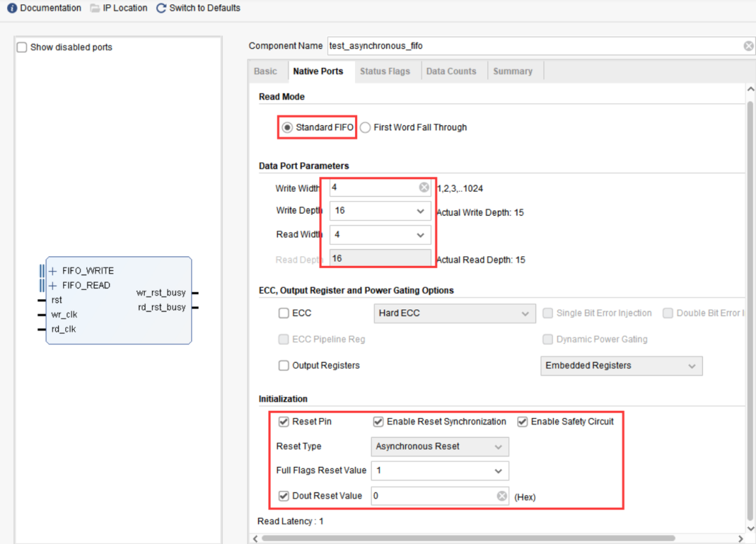
Task: Open the Read Width dropdown
Action: (420, 235)
